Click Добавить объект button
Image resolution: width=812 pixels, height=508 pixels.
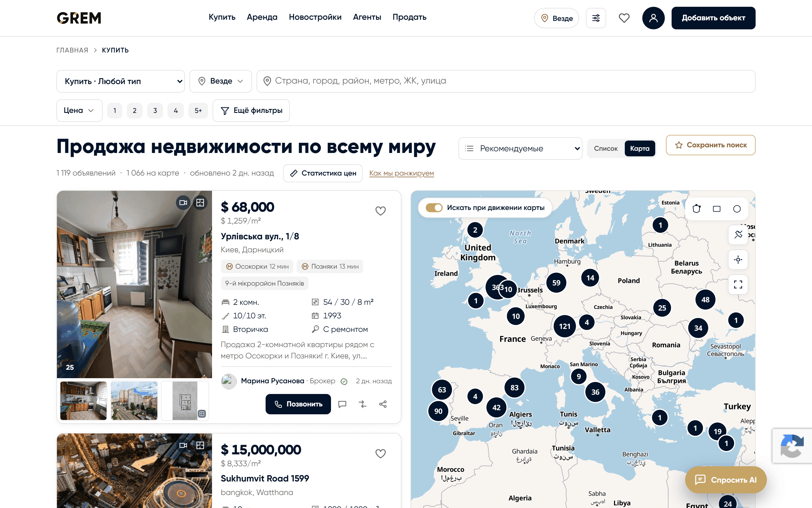coord(713,18)
